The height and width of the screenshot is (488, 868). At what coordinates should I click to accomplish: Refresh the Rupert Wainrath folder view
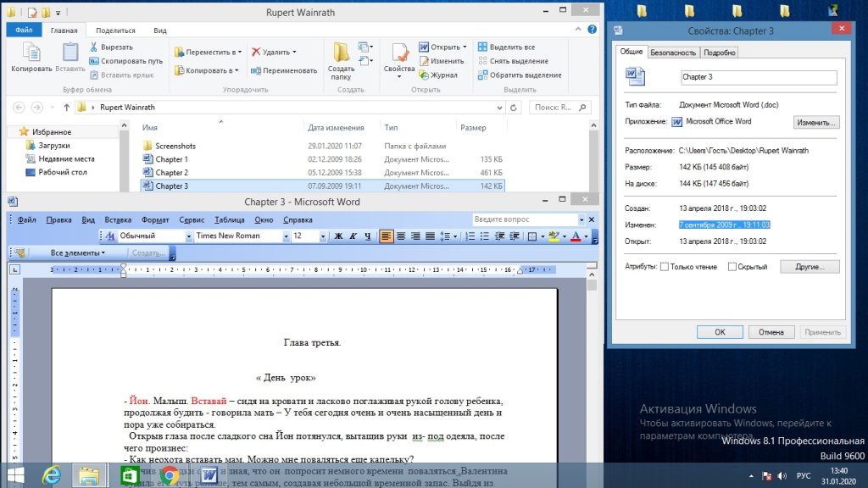tap(514, 108)
